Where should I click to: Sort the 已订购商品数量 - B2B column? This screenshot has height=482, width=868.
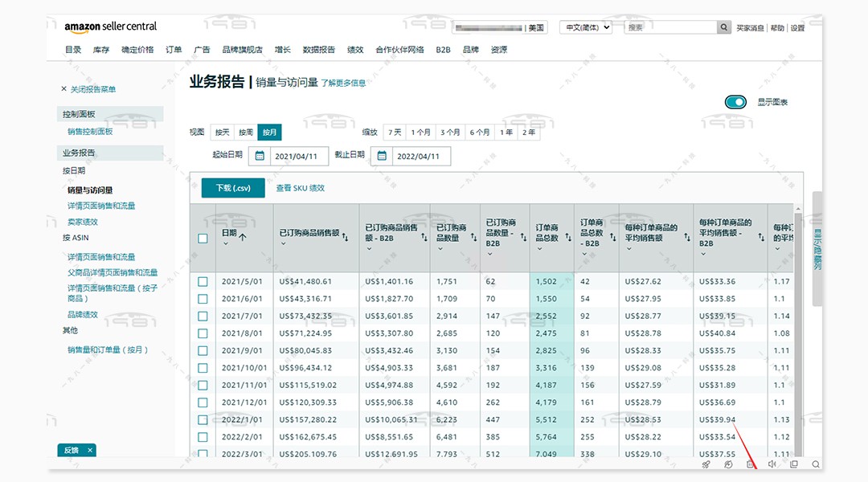coord(523,237)
